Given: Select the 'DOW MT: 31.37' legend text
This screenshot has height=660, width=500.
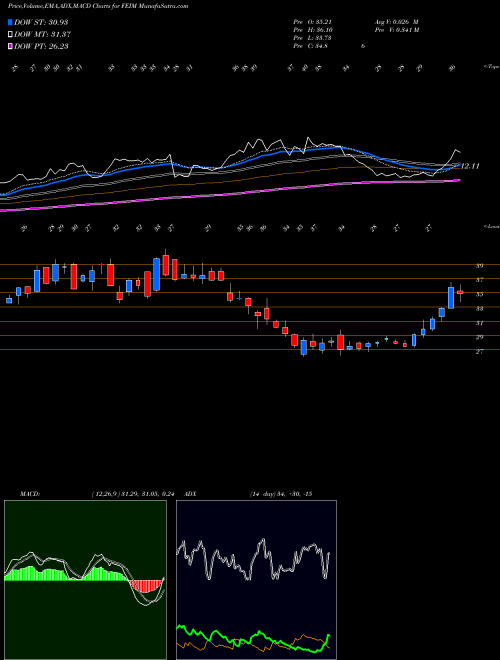Looking at the screenshot, I should 43,35.
